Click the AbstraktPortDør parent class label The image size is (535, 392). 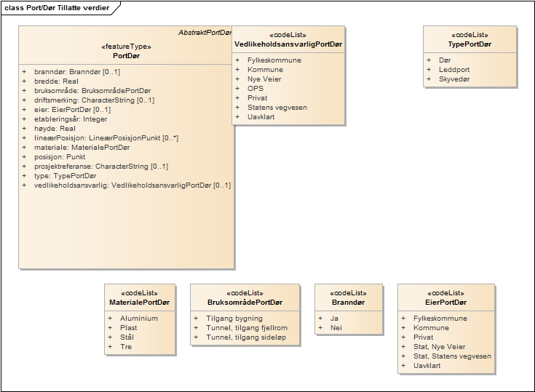(x=205, y=33)
